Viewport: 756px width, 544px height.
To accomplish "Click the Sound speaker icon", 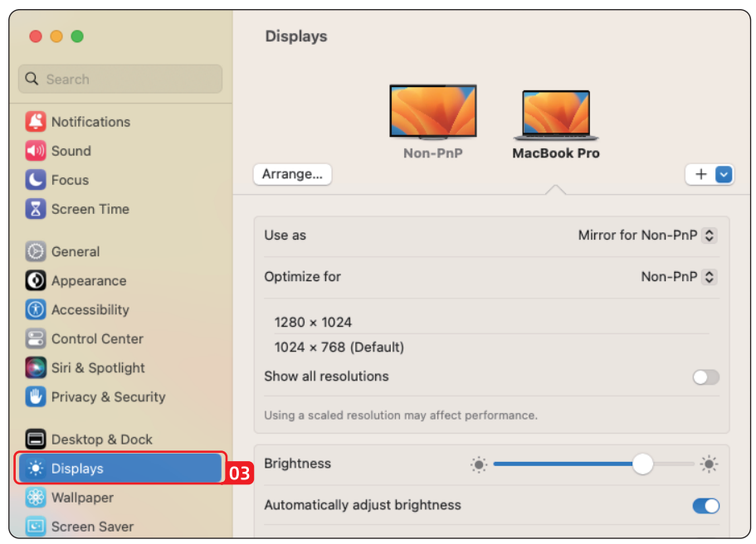I will pyautogui.click(x=36, y=151).
